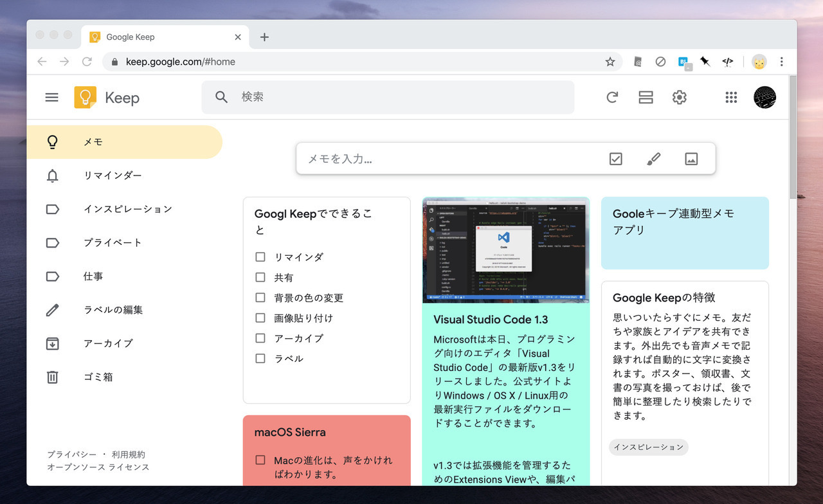Screen dimensions: 823x504
Task: Open the Google Keepの特徴 note title
Action: pos(664,298)
